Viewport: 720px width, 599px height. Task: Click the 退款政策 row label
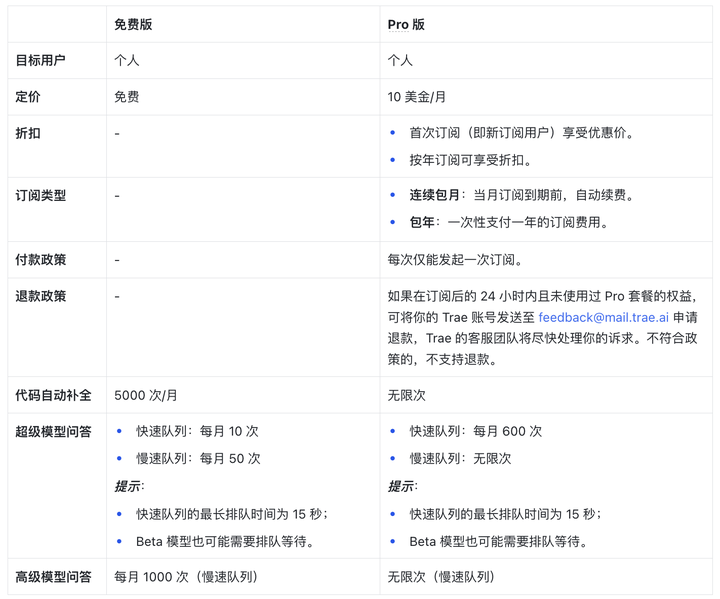(41, 296)
